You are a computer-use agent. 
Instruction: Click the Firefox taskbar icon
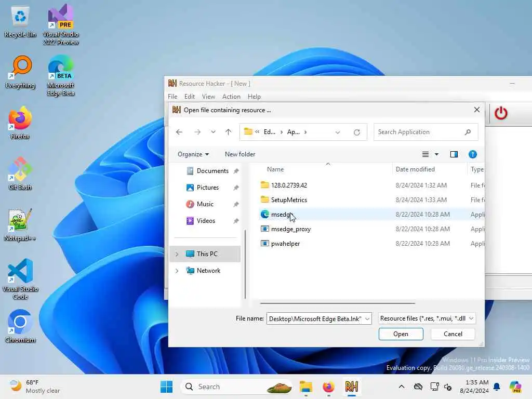pos(328,387)
